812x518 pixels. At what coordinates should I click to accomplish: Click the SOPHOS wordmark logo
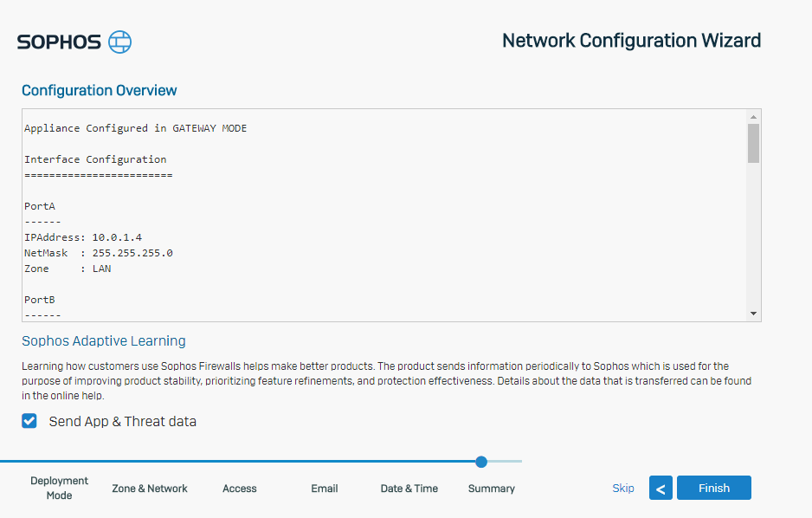point(59,42)
